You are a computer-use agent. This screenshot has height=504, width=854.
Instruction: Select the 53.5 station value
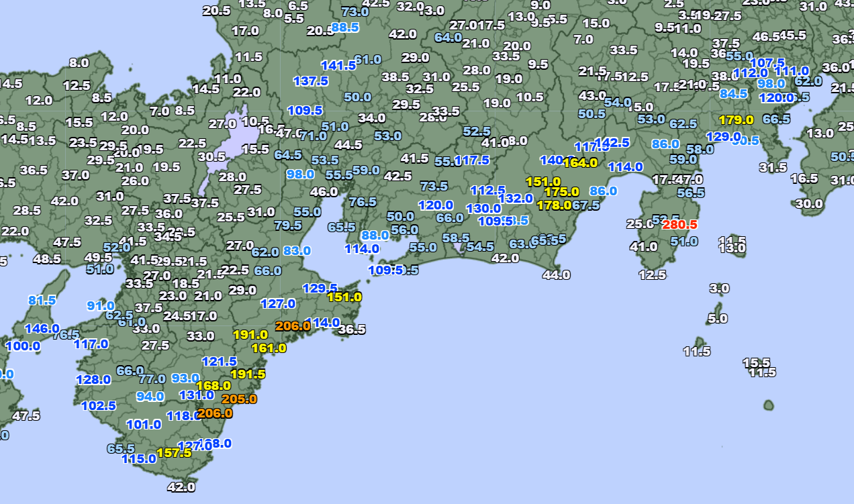(x=325, y=160)
